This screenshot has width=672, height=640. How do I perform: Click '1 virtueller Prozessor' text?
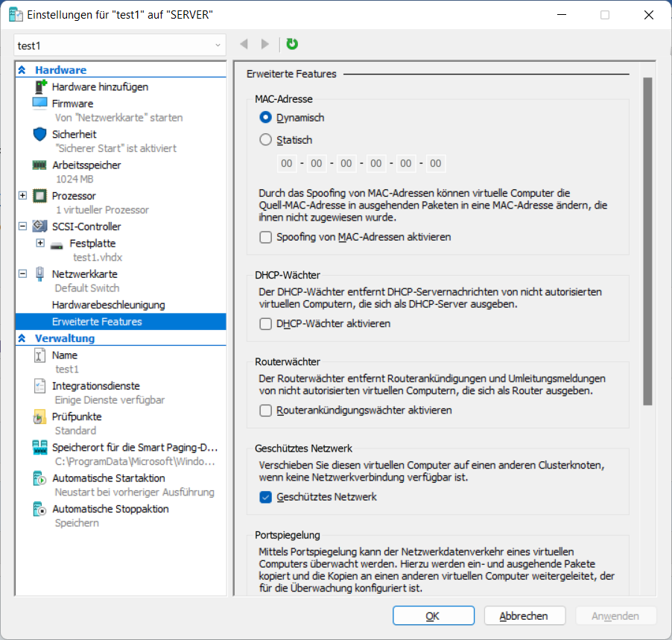102,210
